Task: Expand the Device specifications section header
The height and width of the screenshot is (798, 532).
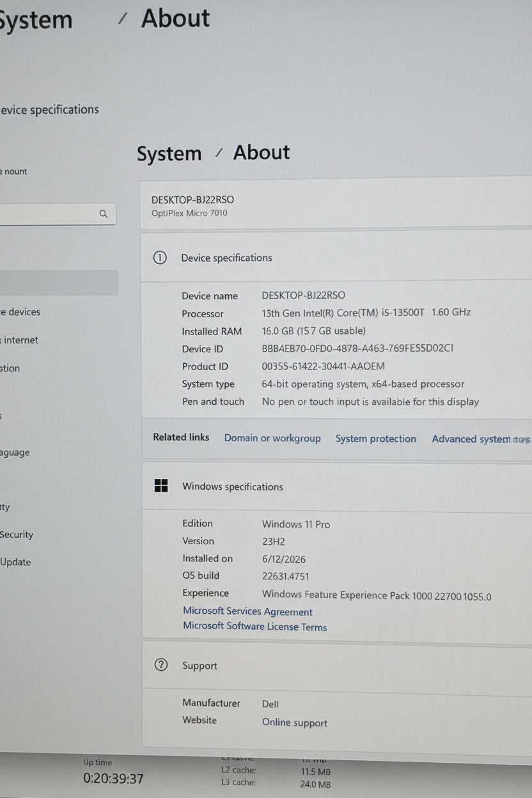Action: pyautogui.click(x=336, y=258)
